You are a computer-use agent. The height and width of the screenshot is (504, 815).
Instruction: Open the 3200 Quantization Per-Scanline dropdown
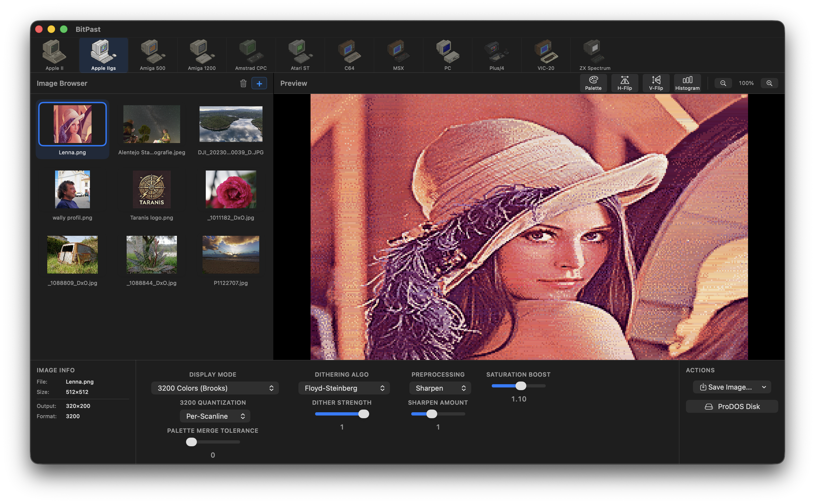[x=215, y=416]
